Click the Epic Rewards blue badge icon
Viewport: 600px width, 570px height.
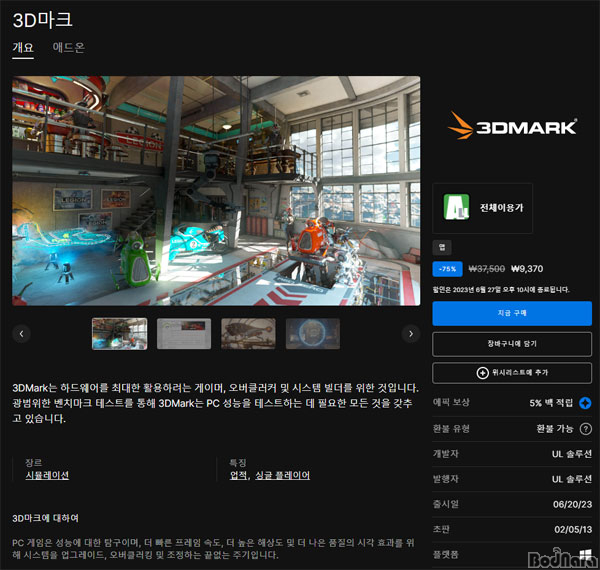(585, 403)
